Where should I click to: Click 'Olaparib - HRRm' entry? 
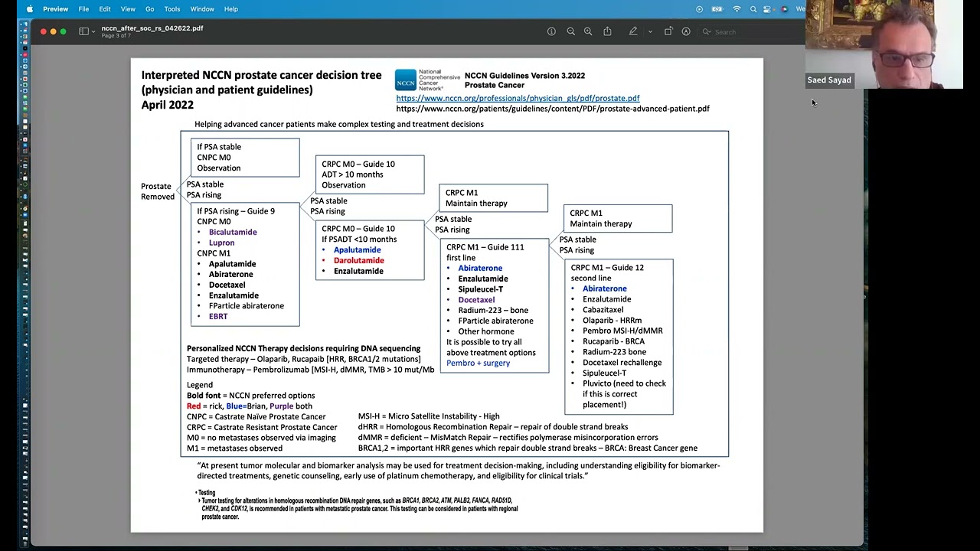(x=612, y=321)
